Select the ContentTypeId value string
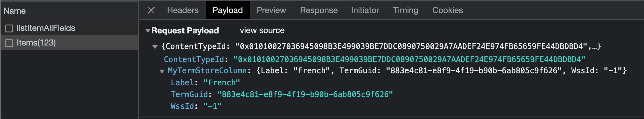This screenshot has width=644, height=119. click(409, 59)
